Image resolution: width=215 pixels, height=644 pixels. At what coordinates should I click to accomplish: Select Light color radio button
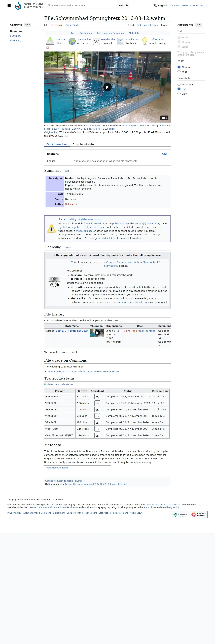click(179, 89)
